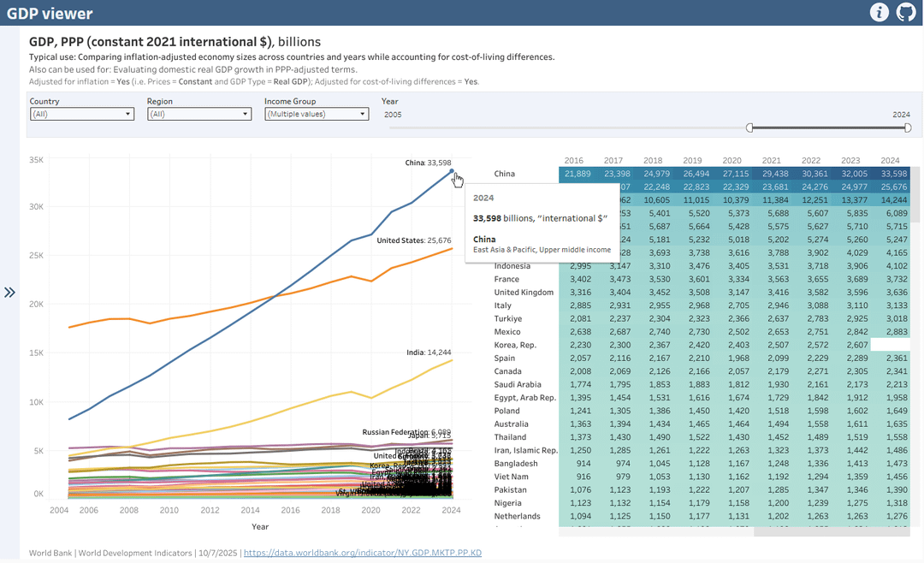Click the Year slider right handle

908,127
